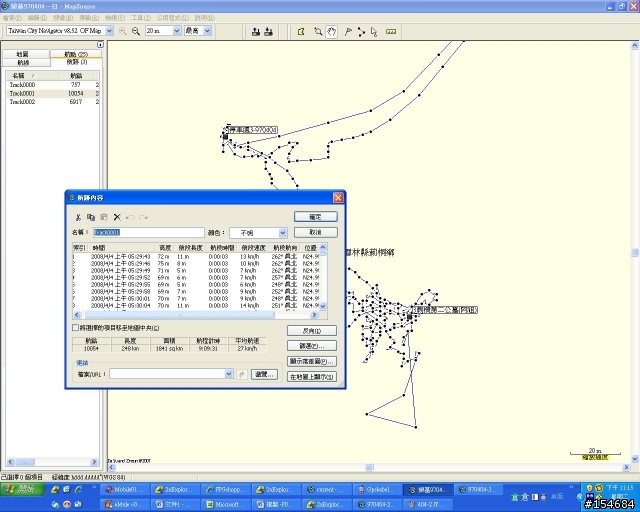Select Track0002 in the track list
Image resolution: width=640 pixels, height=512 pixels.
(52, 102)
